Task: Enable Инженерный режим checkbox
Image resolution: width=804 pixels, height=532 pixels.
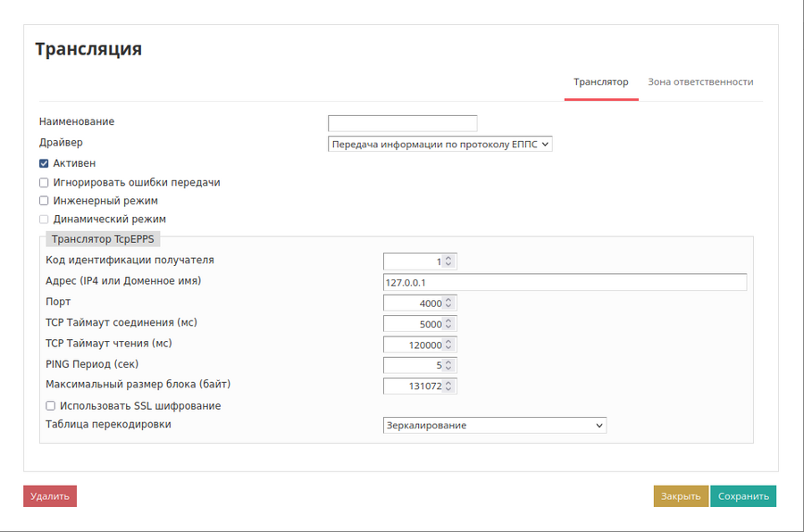Action: pos(44,201)
